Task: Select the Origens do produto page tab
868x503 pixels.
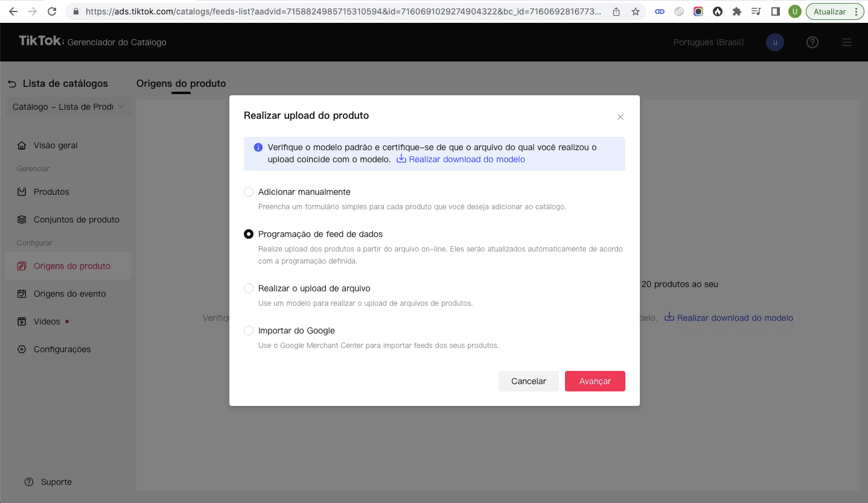Action: click(181, 84)
